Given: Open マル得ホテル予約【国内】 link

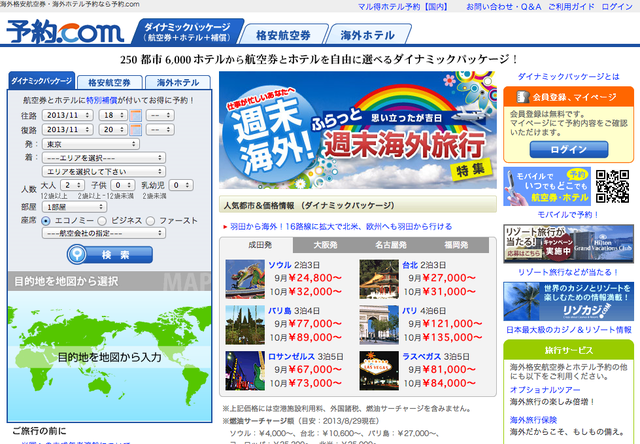Looking at the screenshot, I should (x=403, y=7).
